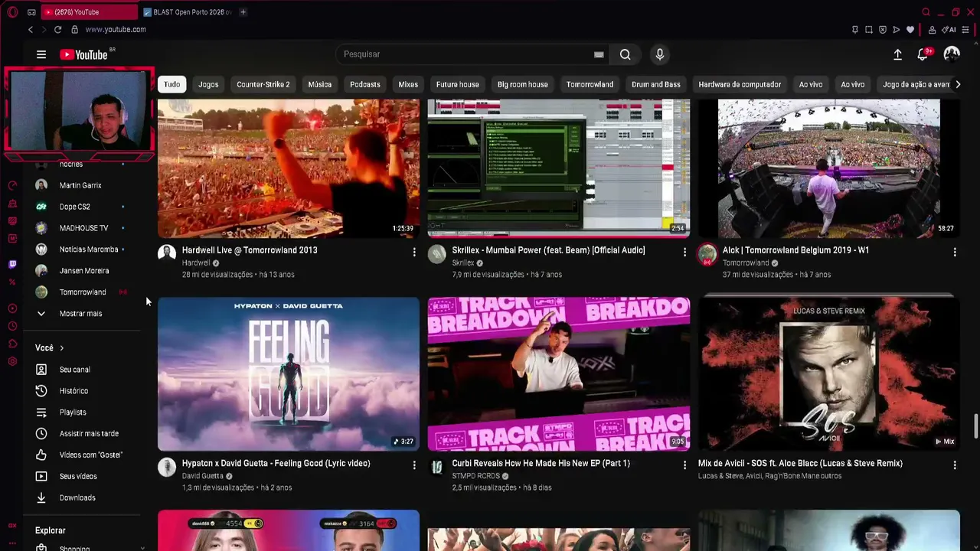This screenshot has width=980, height=551.
Task: Click the page vertical scrollbar thumb
Action: pos(975,426)
